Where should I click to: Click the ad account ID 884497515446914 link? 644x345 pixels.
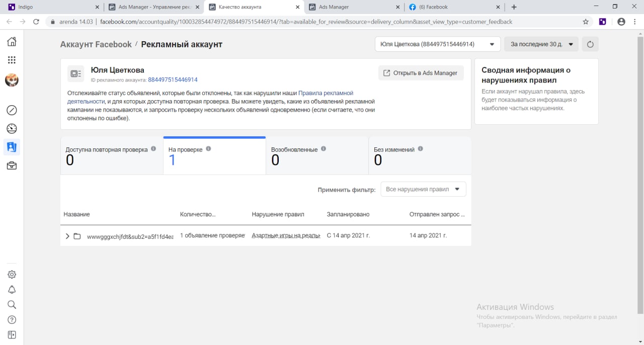click(173, 80)
